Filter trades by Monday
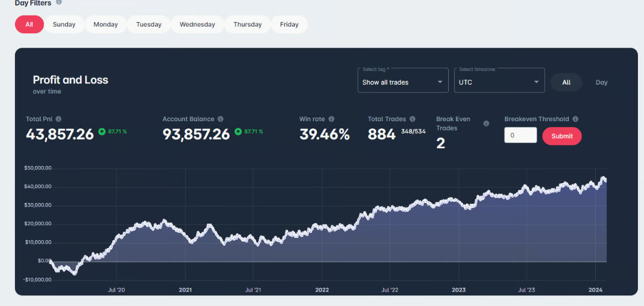 (106, 24)
